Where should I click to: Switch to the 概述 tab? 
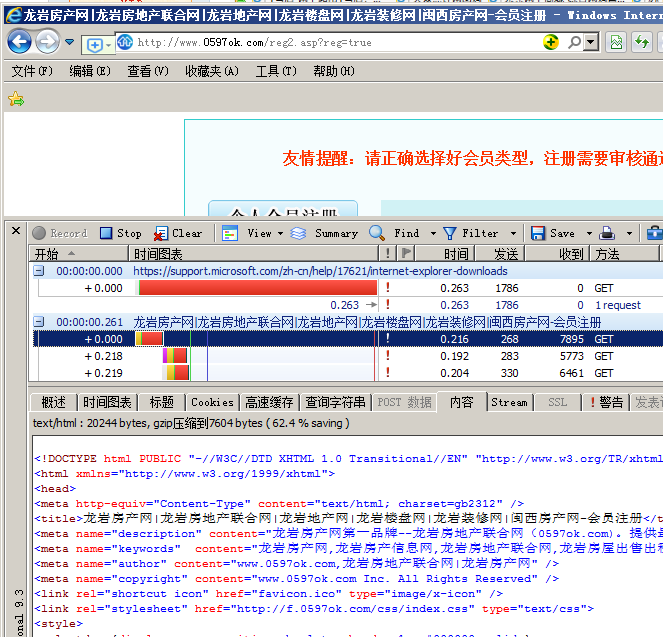(54, 402)
